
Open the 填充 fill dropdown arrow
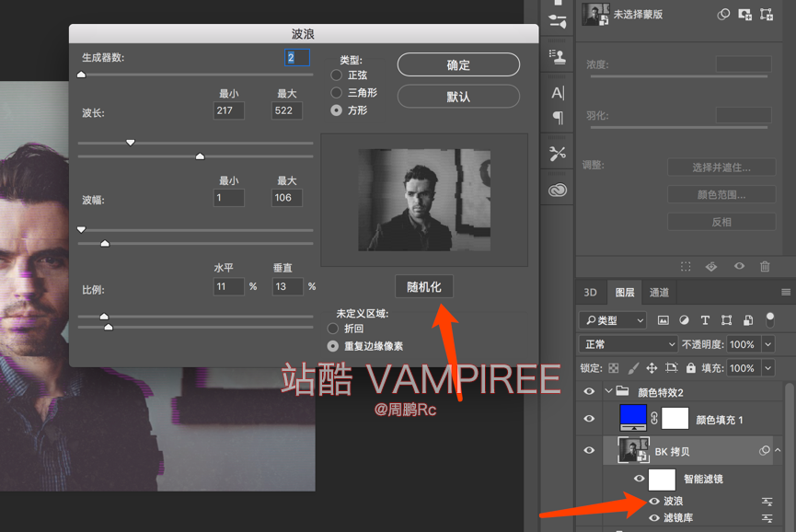(768, 368)
